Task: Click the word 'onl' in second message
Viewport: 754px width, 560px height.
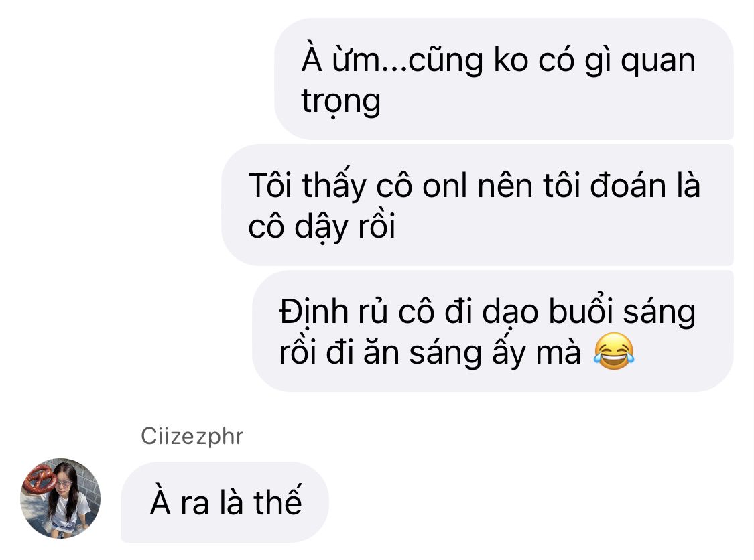Action: (x=445, y=186)
